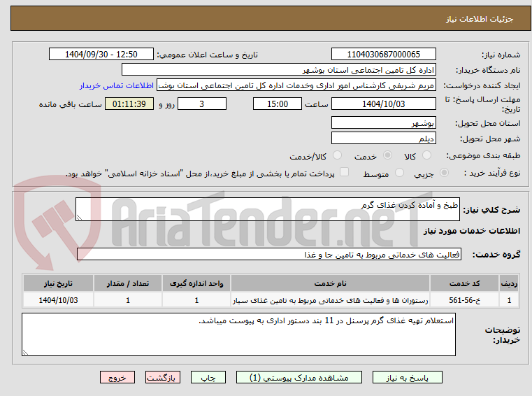This screenshot has height=396, width=532.
Task: Click the ردیف column header
Action: click(509, 283)
